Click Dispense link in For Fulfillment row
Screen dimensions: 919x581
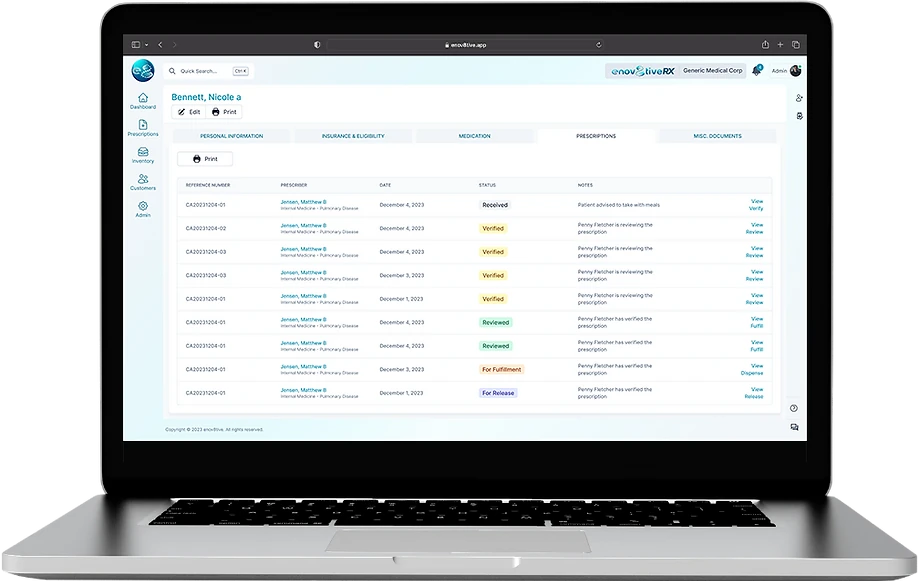[751, 373]
